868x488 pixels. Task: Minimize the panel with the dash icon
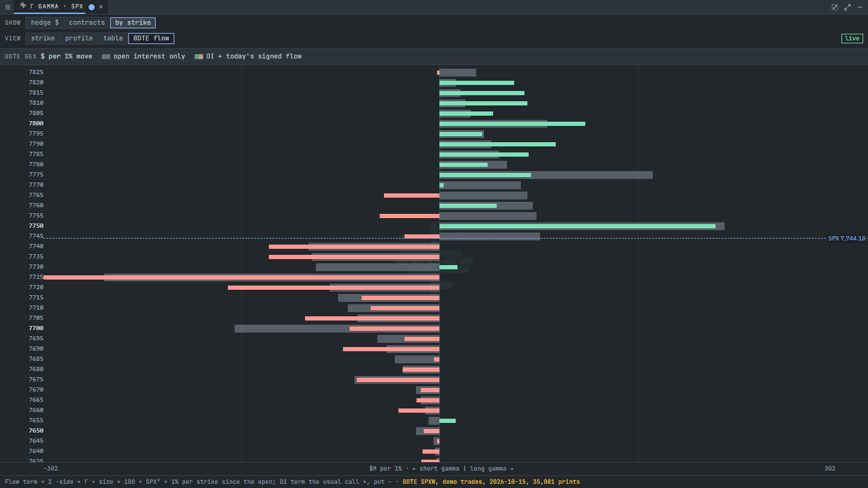860,7
